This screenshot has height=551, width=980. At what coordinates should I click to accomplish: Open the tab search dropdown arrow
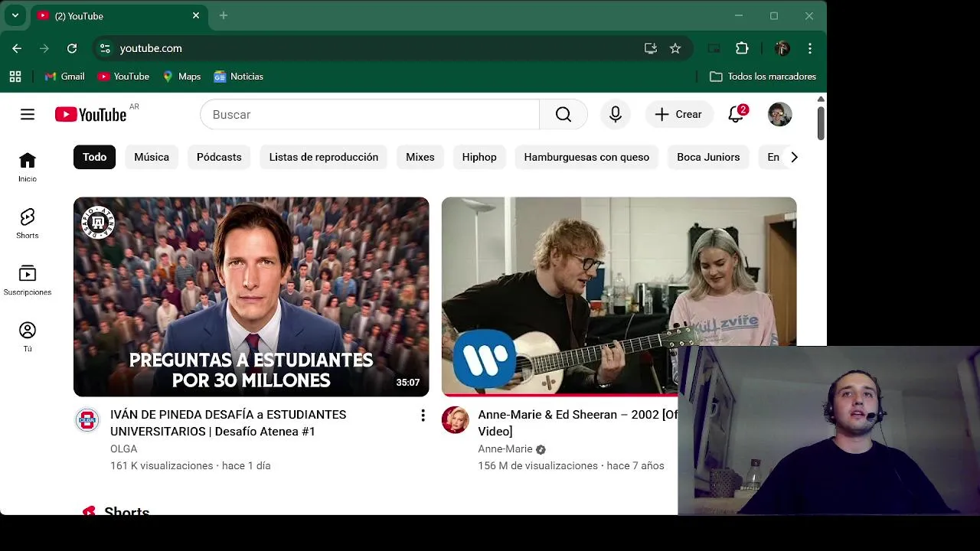(x=15, y=15)
